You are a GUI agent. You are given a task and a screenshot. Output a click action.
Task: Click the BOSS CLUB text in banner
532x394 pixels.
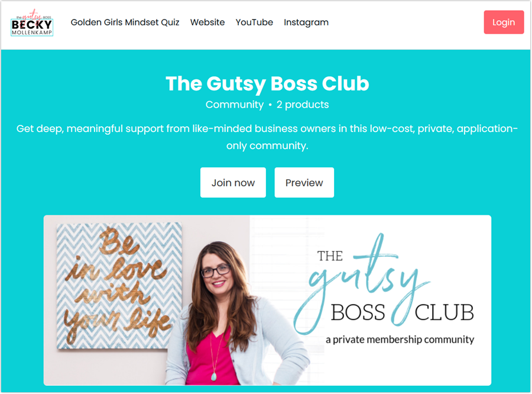point(402,312)
